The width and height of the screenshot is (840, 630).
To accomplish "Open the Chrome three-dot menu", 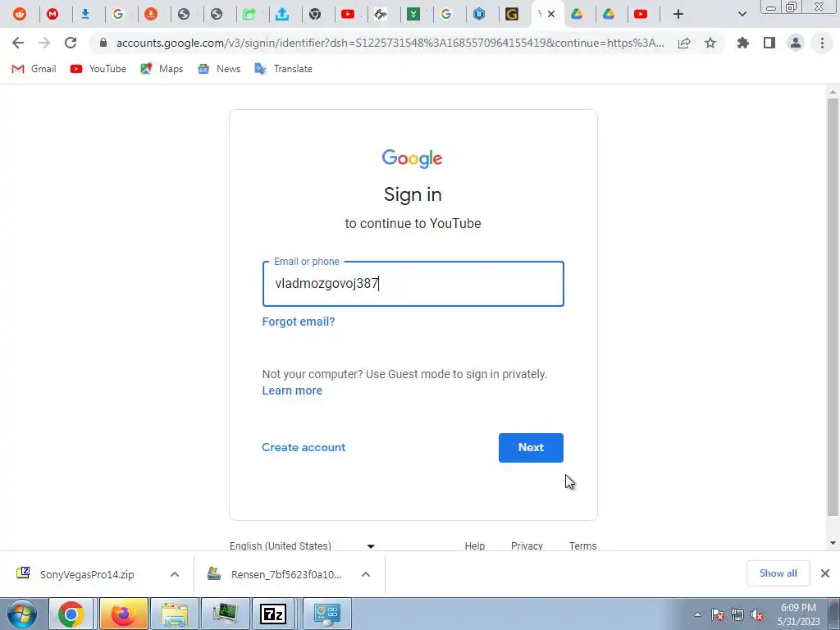I will (822, 43).
